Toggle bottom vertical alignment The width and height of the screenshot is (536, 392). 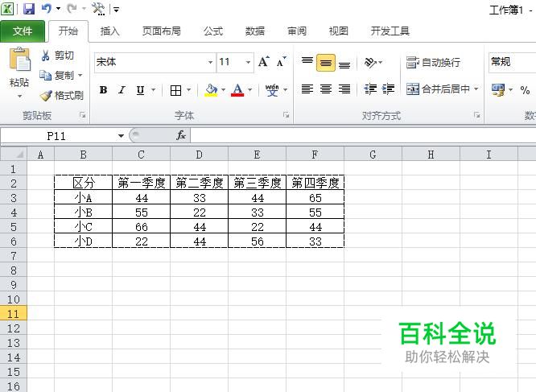click(x=344, y=63)
